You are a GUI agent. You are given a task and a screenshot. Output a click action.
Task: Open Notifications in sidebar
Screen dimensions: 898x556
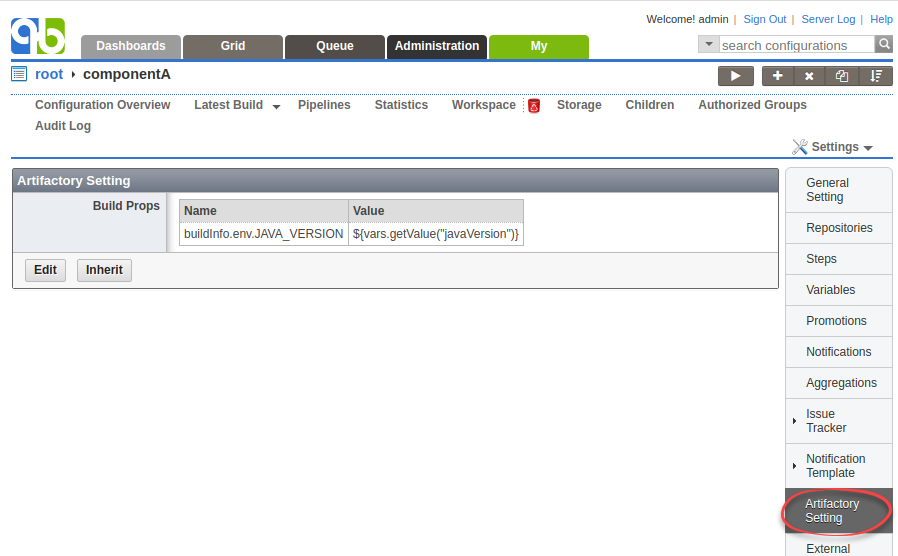click(839, 352)
